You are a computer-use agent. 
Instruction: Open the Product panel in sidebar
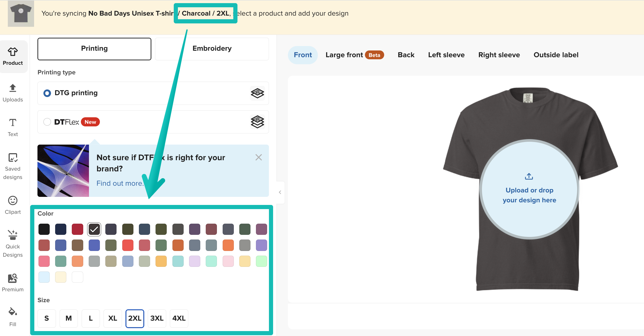click(13, 56)
